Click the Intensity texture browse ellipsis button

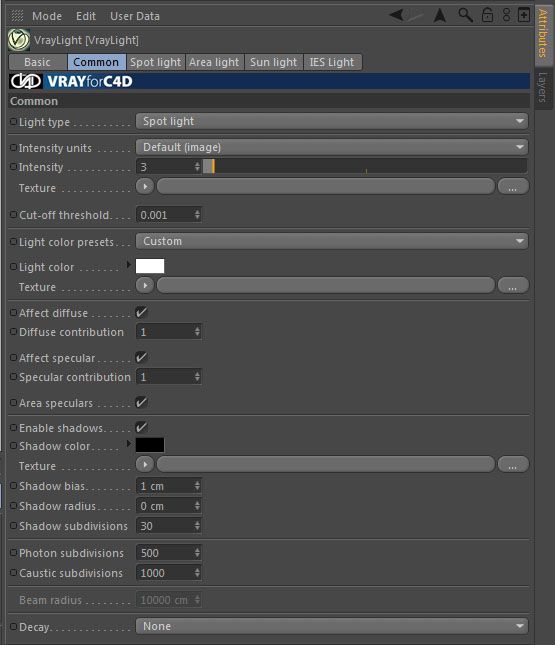[513, 186]
